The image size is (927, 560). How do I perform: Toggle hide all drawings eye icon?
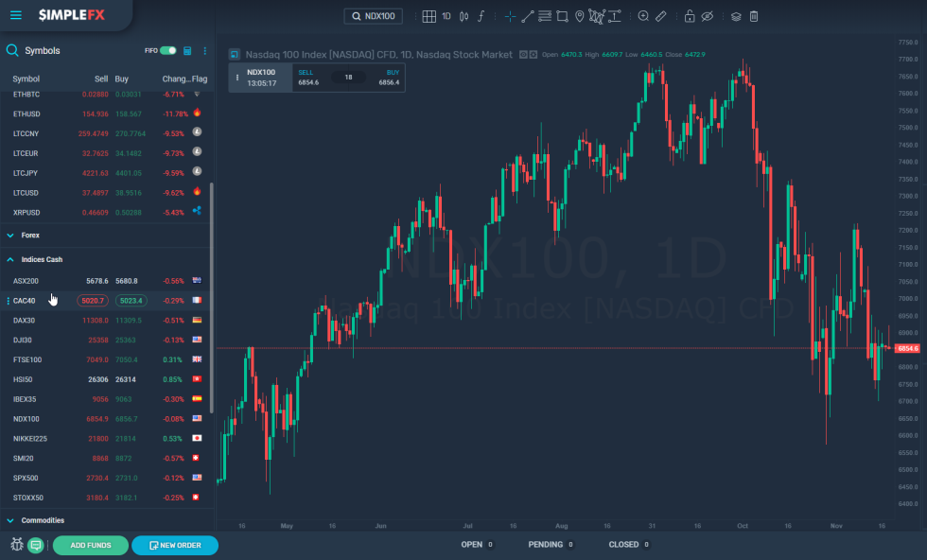(x=707, y=16)
